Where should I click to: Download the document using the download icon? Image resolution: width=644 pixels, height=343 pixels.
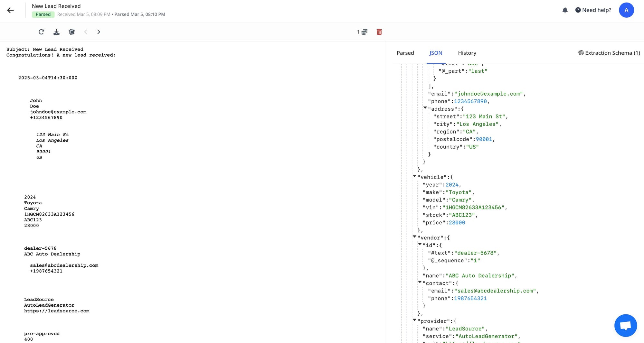[x=56, y=32]
